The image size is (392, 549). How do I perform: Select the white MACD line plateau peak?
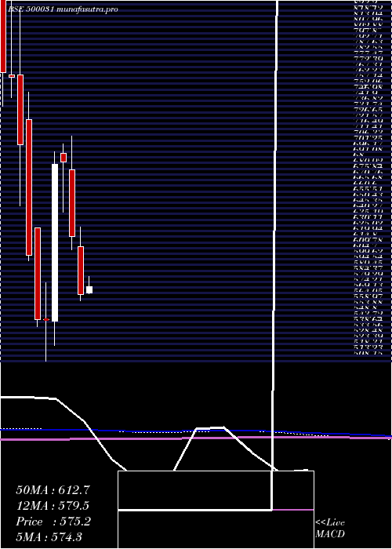point(210,427)
